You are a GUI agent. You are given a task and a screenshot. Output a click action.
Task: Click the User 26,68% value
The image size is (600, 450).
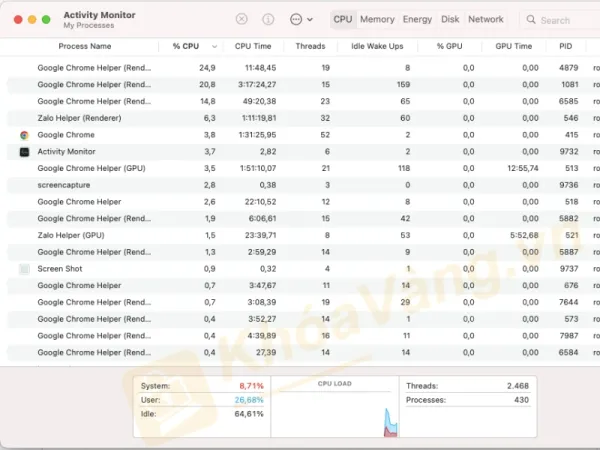249,400
